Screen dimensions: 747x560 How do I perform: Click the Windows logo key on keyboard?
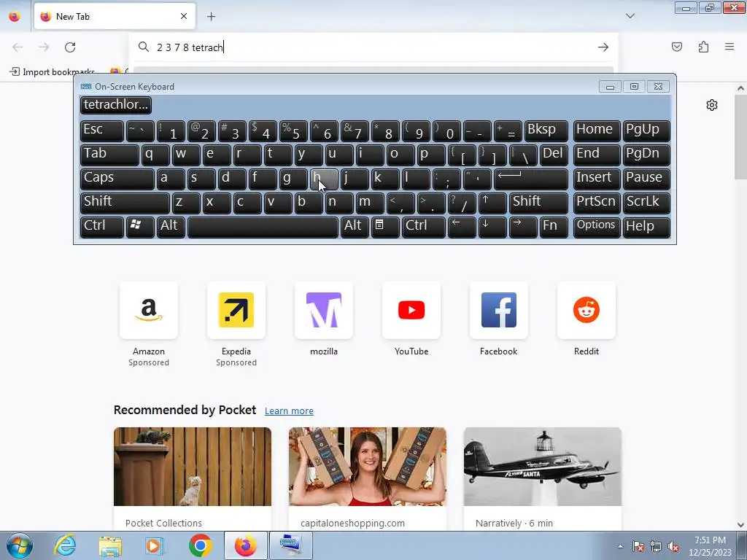[140, 227]
